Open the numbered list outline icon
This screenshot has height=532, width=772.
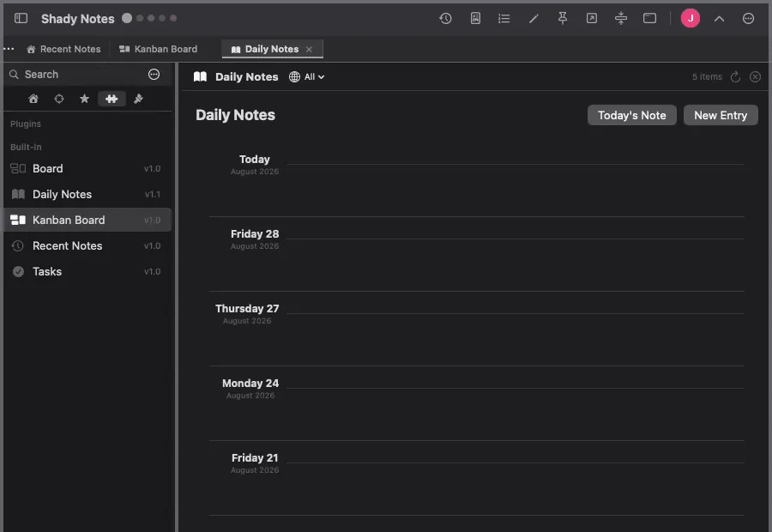tap(504, 19)
